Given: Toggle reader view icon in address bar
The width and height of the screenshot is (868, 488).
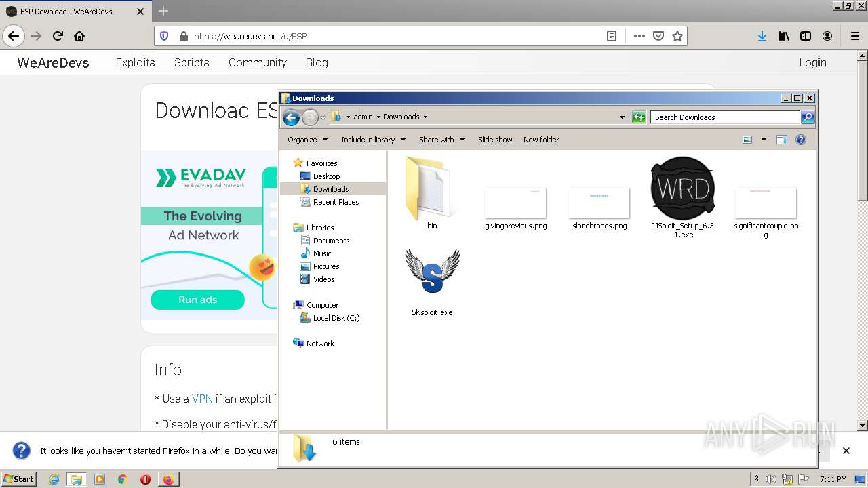Looking at the screenshot, I should pyautogui.click(x=612, y=36).
